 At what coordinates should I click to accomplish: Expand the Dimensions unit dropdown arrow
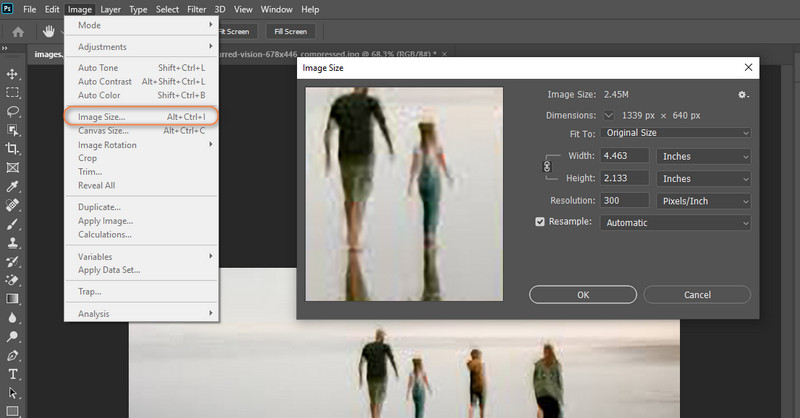tap(608, 115)
